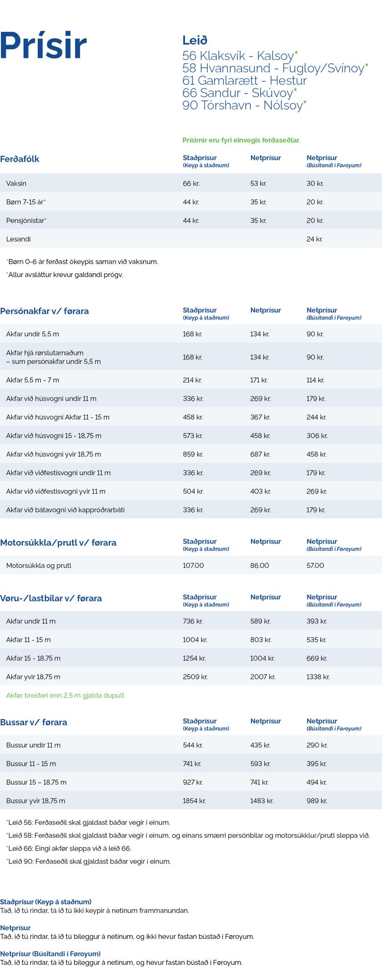
Task: Click the Ferðafólk section heading
Action: pos(20,159)
